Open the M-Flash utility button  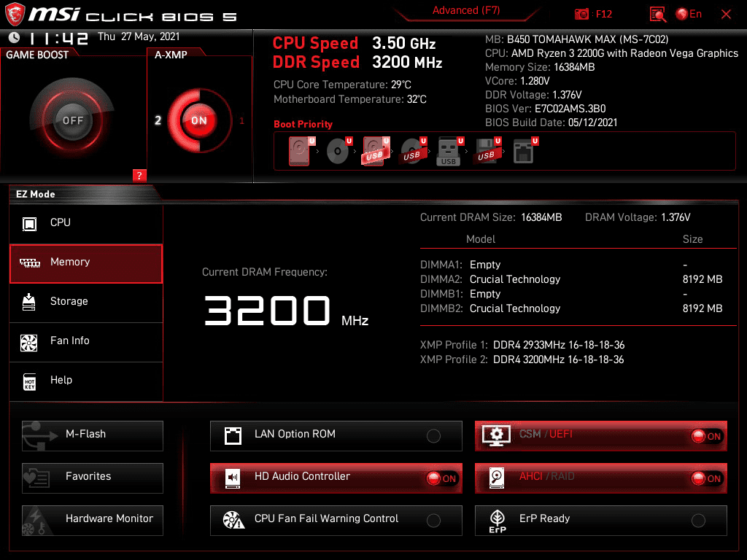point(93,436)
